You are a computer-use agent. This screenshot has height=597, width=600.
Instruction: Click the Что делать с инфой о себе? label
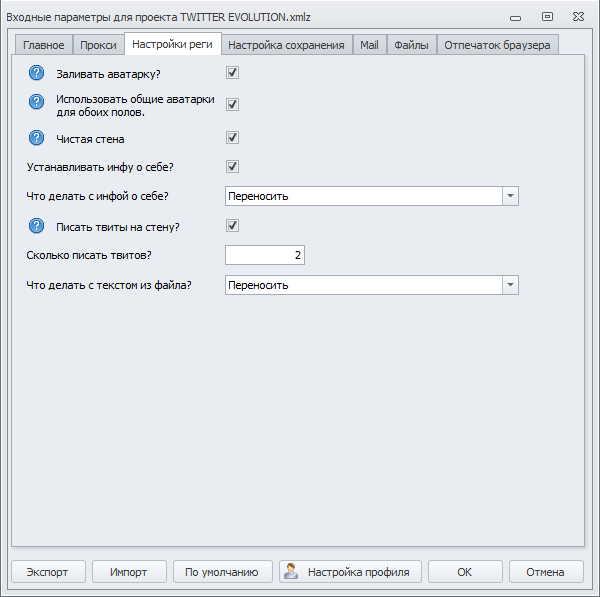click(97, 196)
